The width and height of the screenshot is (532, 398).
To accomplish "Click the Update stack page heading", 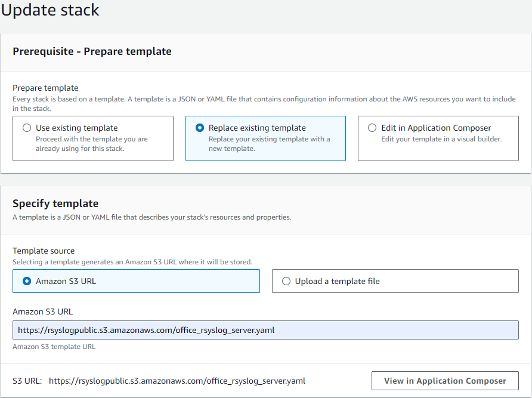I will (50, 10).
